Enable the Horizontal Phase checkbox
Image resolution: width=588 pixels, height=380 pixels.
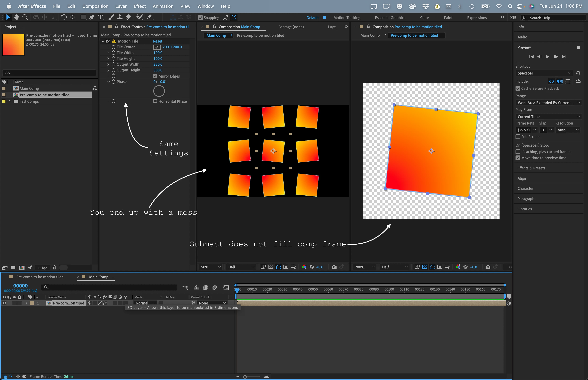click(x=155, y=101)
